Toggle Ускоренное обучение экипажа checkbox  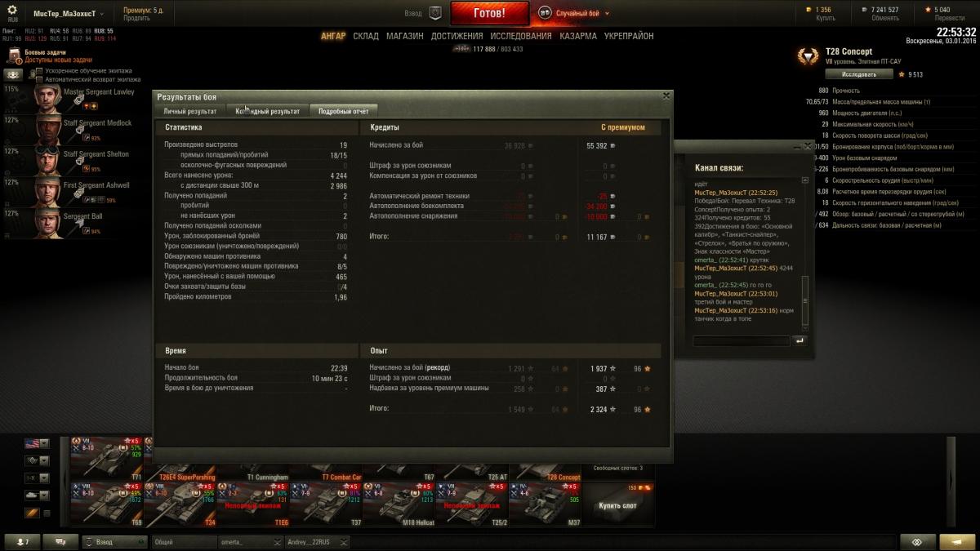click(39, 72)
